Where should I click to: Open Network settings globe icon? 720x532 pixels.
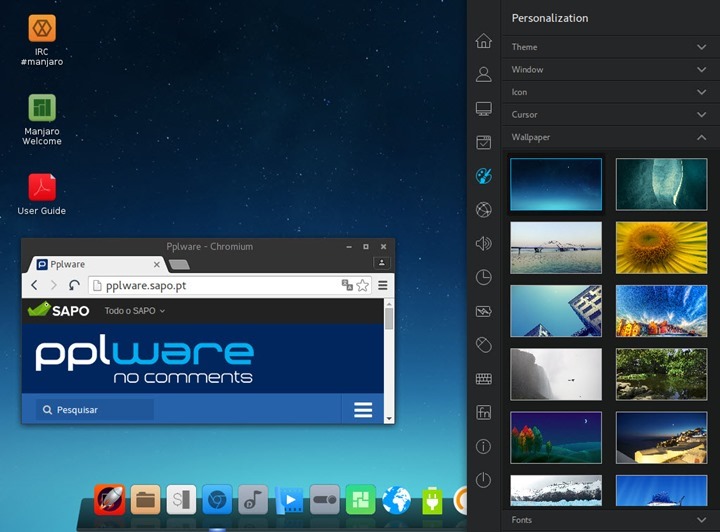(x=484, y=210)
